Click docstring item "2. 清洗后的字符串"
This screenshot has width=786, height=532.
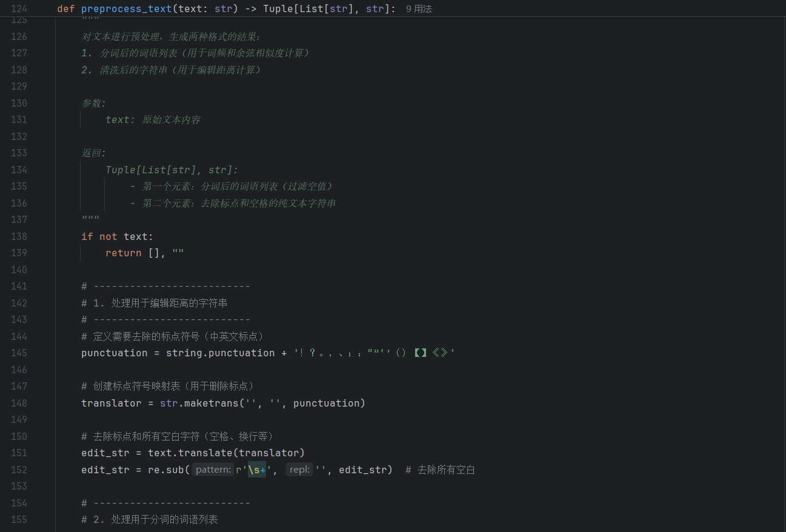(172, 70)
